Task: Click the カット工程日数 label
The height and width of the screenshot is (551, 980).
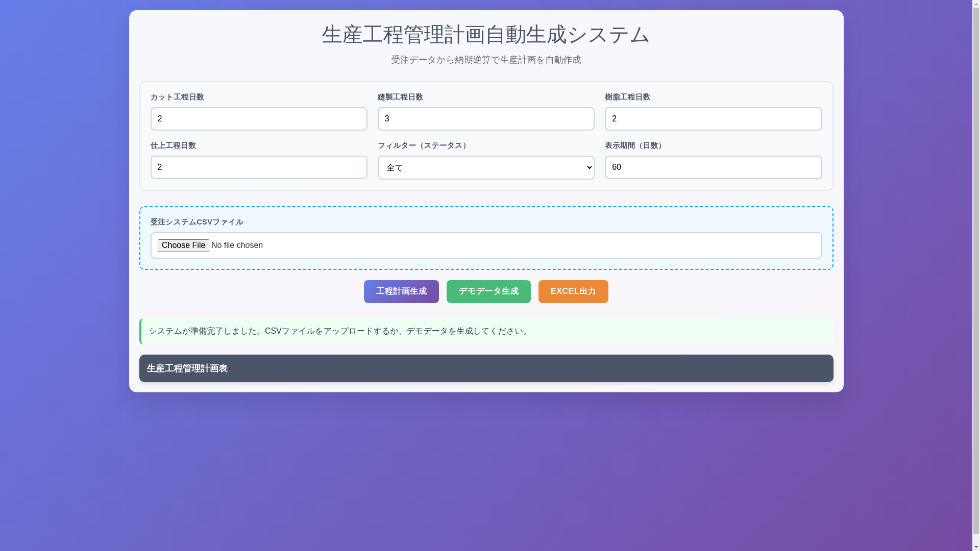Action: coord(177,97)
